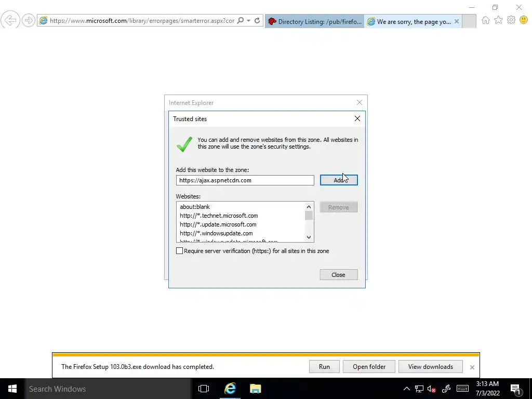Click the search magnifier in address bar
Screen dimensions: 532x399
click(240, 21)
